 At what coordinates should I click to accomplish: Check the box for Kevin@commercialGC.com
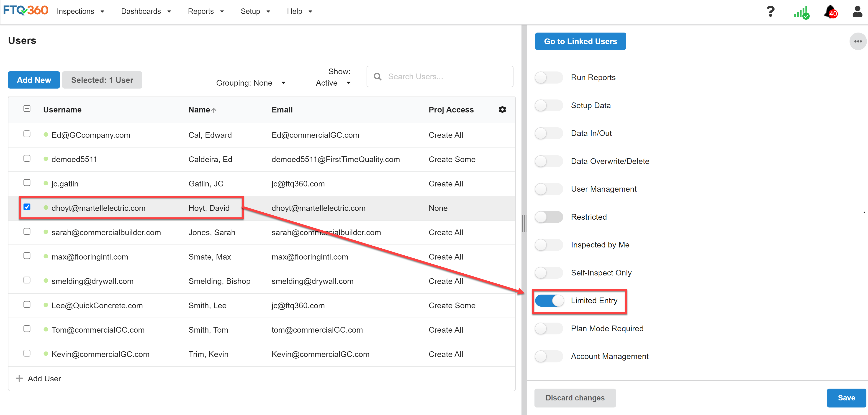pyautogui.click(x=27, y=353)
